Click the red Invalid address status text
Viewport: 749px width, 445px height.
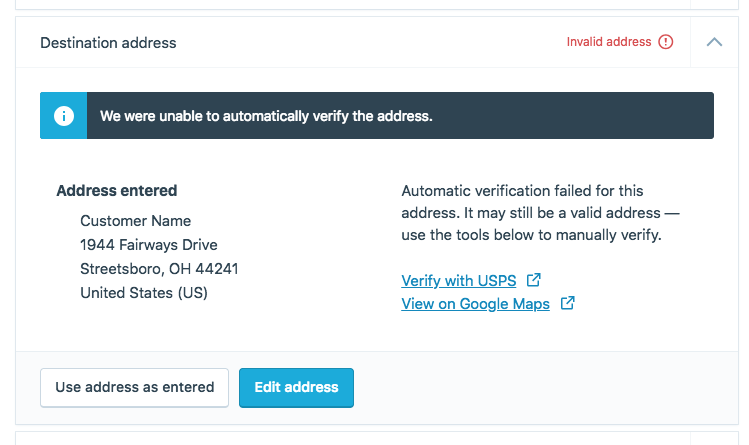click(609, 42)
